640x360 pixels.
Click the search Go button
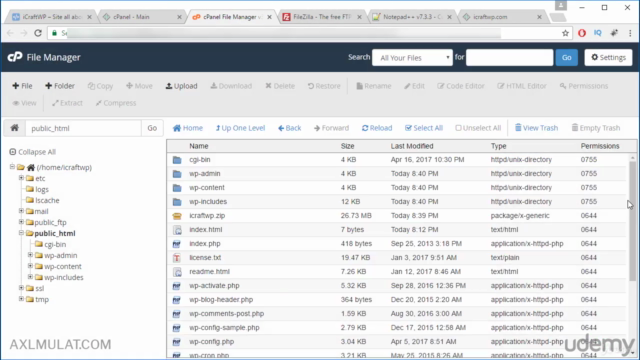pyautogui.click(x=567, y=58)
